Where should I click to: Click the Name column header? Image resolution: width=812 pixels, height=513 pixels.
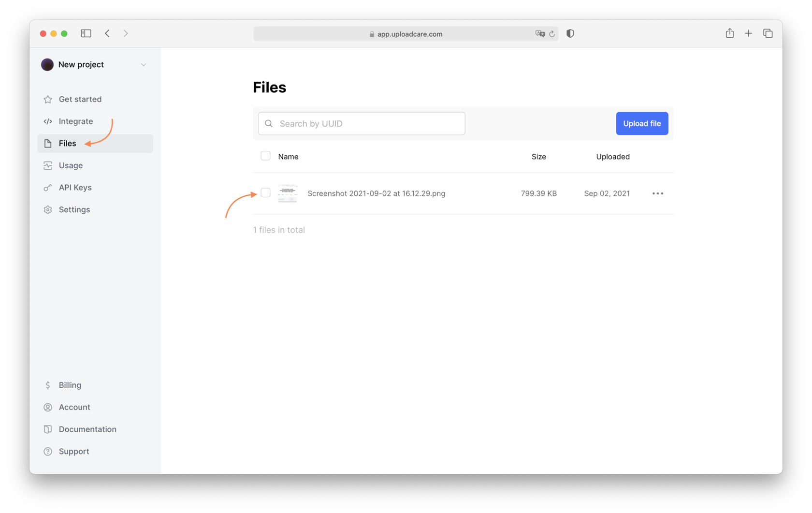pos(288,157)
